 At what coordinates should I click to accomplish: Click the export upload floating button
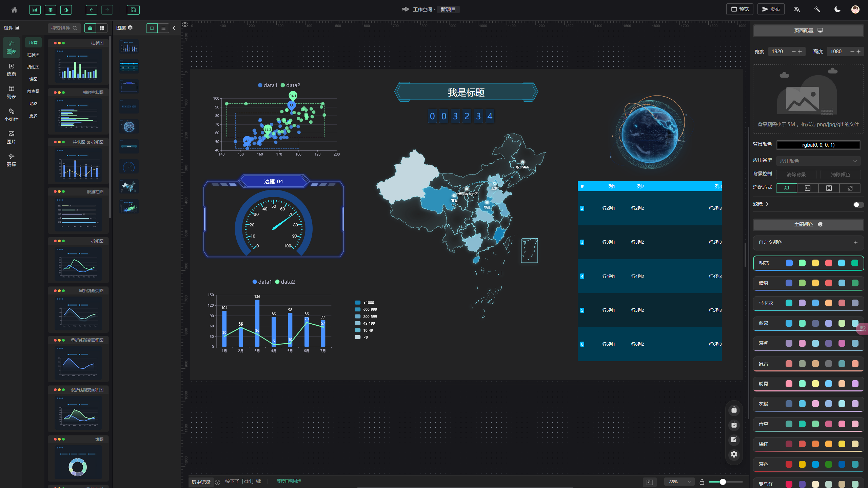[734, 410]
